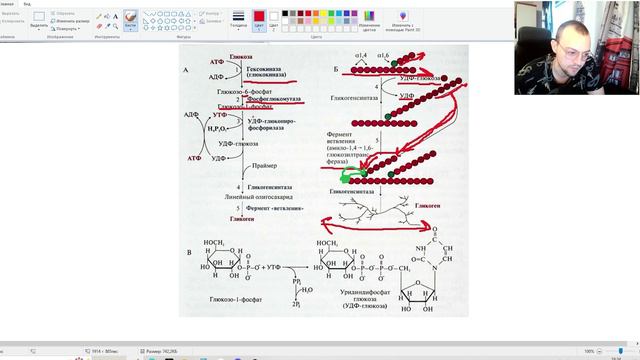Image resolution: width=640 pixels, height=360 pixels.
Task: Pick the orange color swatch
Action: click(x=316, y=13)
